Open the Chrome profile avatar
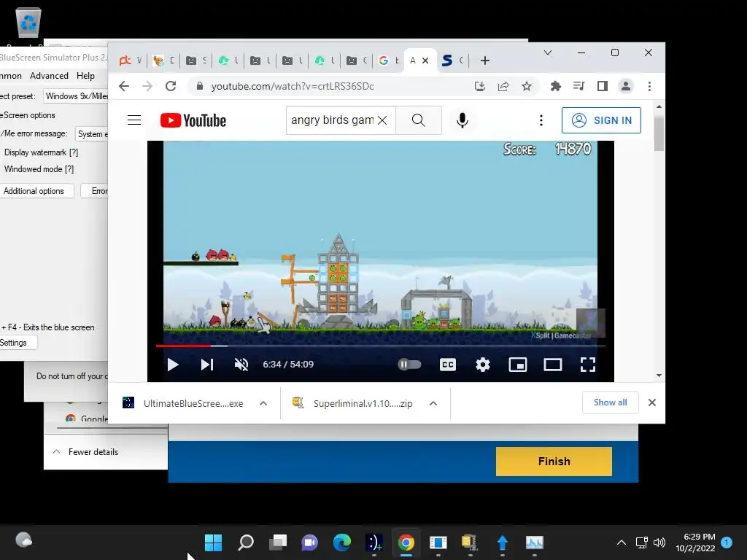The height and width of the screenshot is (560, 747). coord(625,86)
